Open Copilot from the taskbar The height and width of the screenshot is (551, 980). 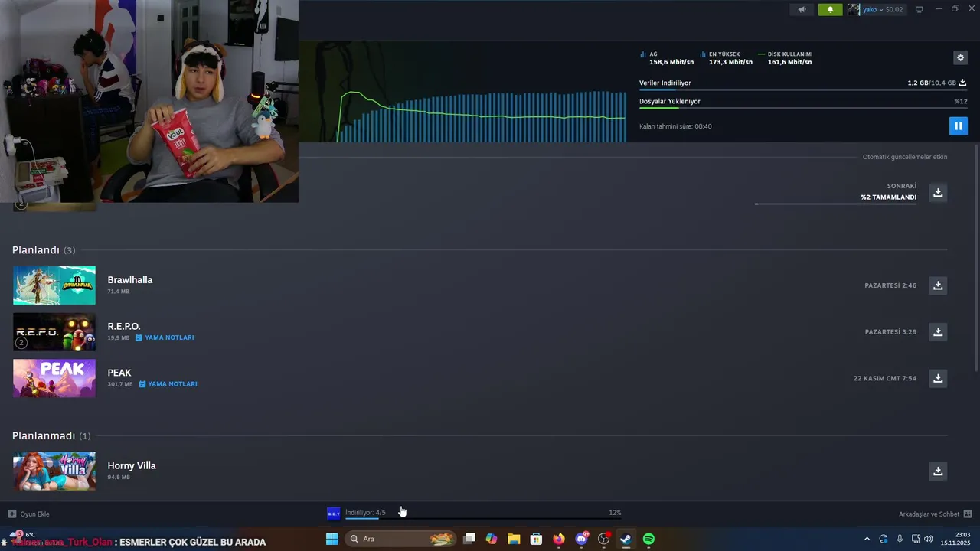pyautogui.click(x=492, y=539)
